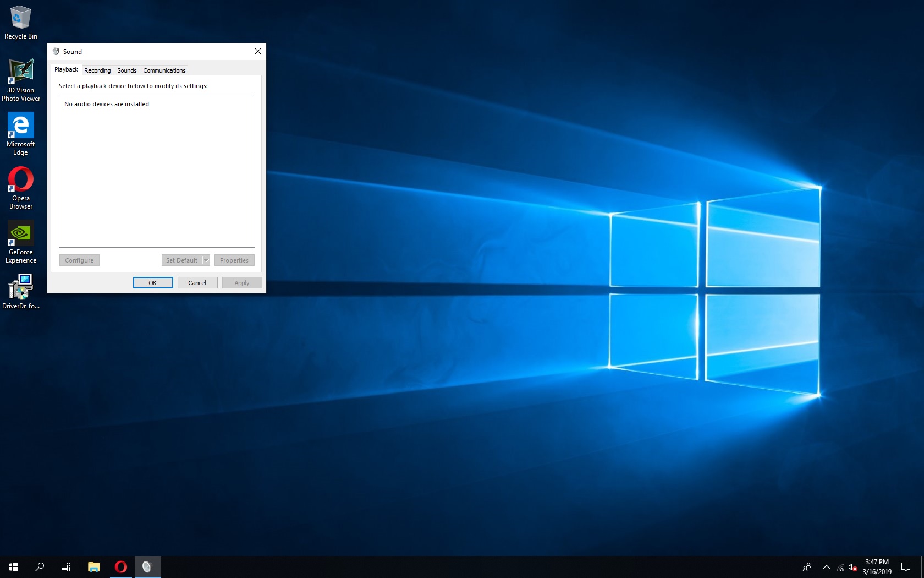Viewport: 924px width, 578px height.
Task: Switch to the Sounds tab
Action: coord(127,70)
